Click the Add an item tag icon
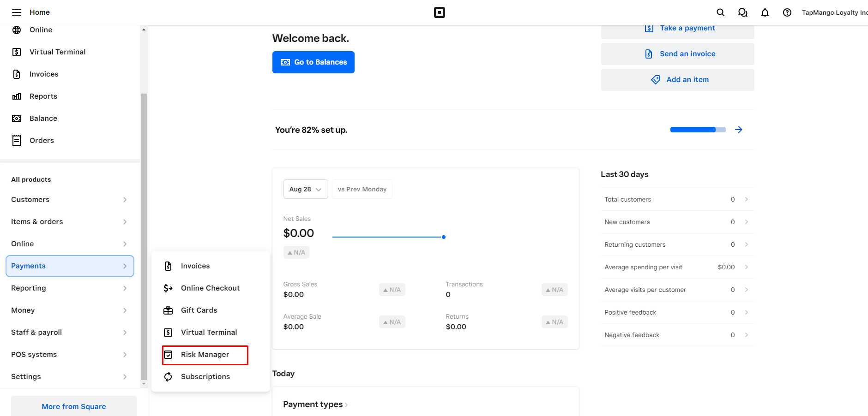Screen dimensions: 868x416 click(x=656, y=80)
